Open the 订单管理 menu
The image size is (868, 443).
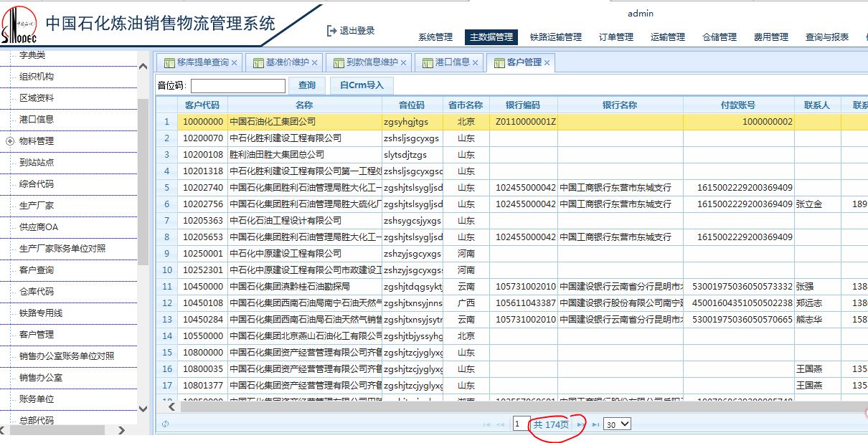point(616,37)
